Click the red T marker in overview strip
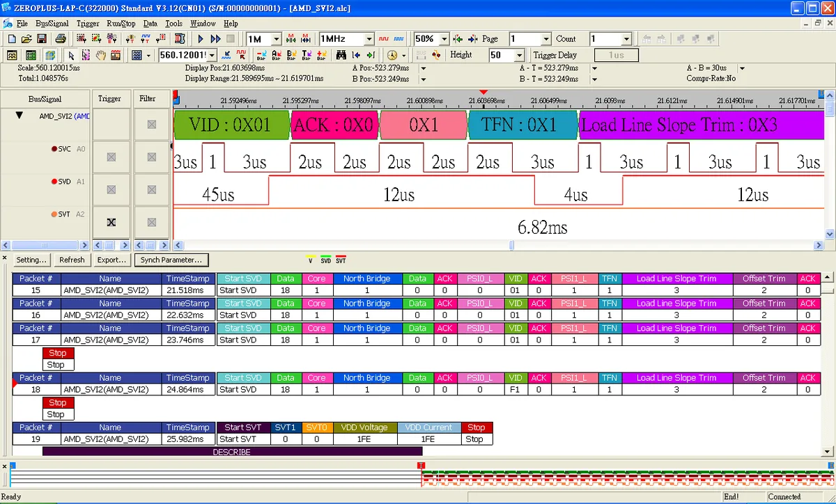 [x=420, y=466]
